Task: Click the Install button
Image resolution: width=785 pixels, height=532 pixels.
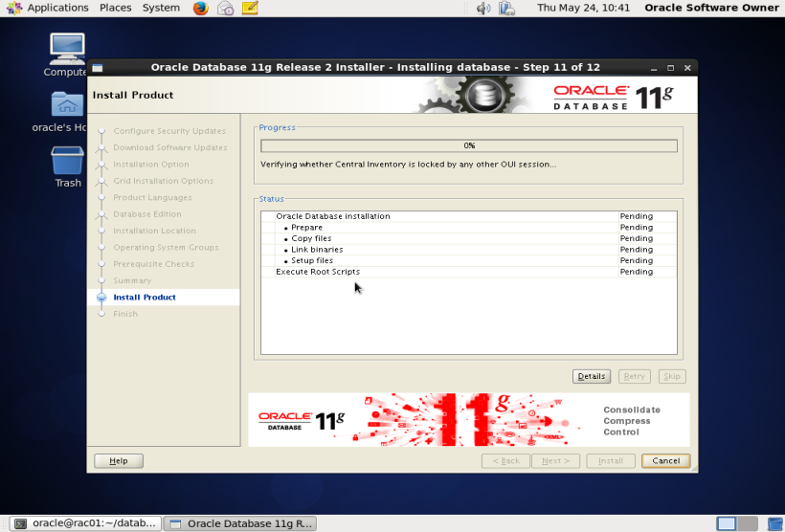Action: coord(611,461)
